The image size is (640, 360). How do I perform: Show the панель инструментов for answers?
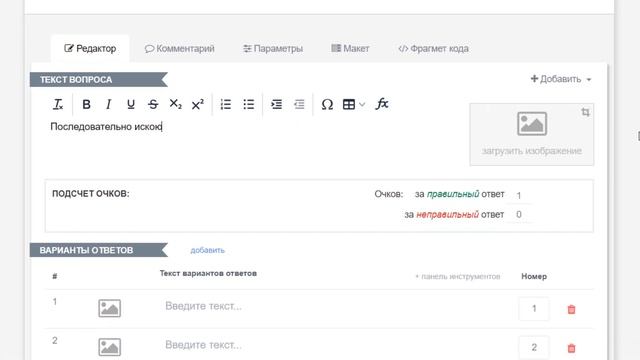coord(458,276)
